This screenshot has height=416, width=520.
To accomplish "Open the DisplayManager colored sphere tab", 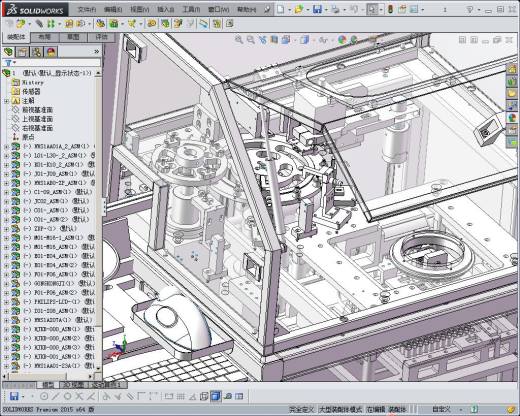I will pyautogui.click(x=51, y=52).
